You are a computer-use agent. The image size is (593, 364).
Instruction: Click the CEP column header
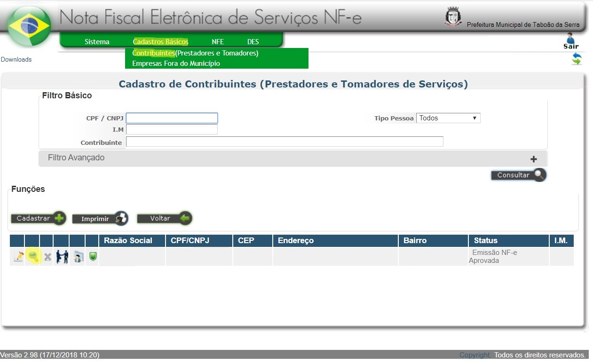point(253,241)
